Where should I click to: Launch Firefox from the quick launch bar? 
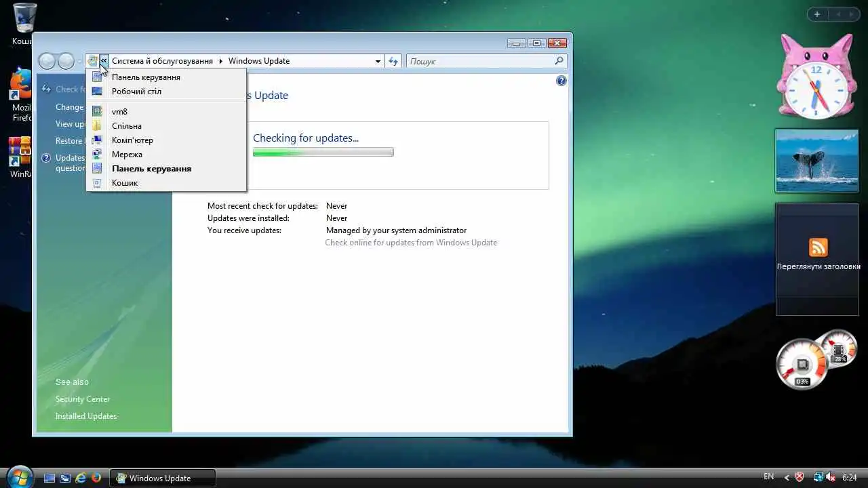[x=96, y=478]
